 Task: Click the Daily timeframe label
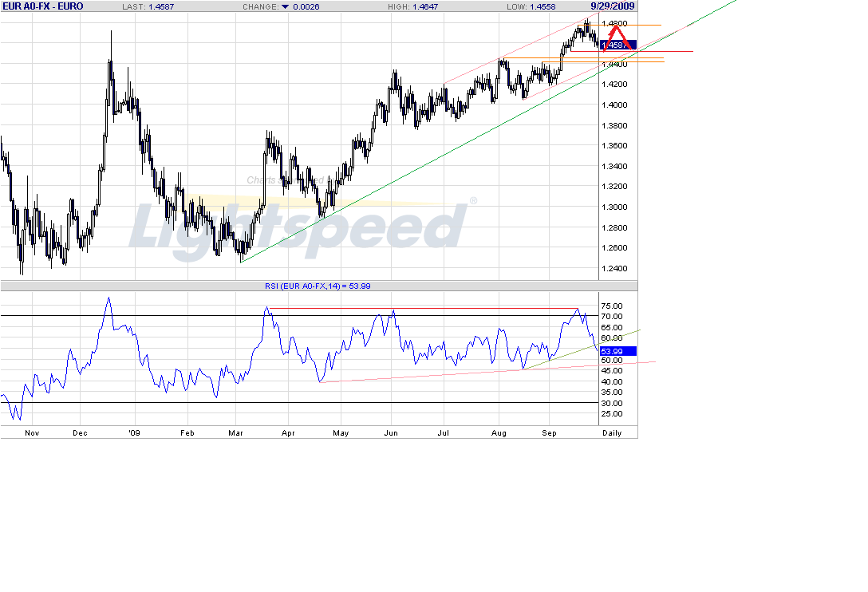(x=612, y=433)
